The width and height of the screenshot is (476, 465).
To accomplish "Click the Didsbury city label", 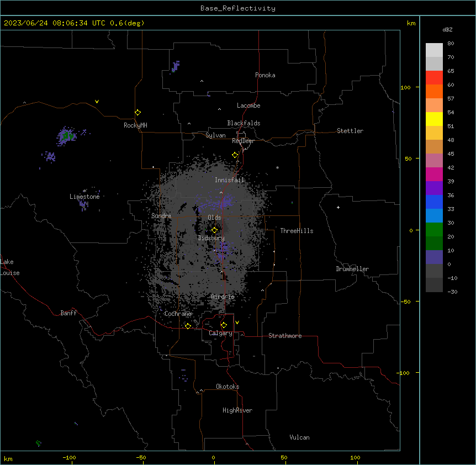I will click(211, 238).
